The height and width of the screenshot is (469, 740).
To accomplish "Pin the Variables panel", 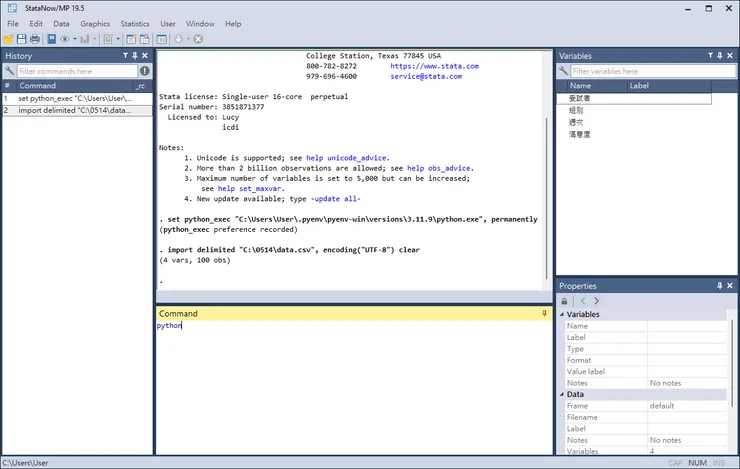I will point(720,56).
